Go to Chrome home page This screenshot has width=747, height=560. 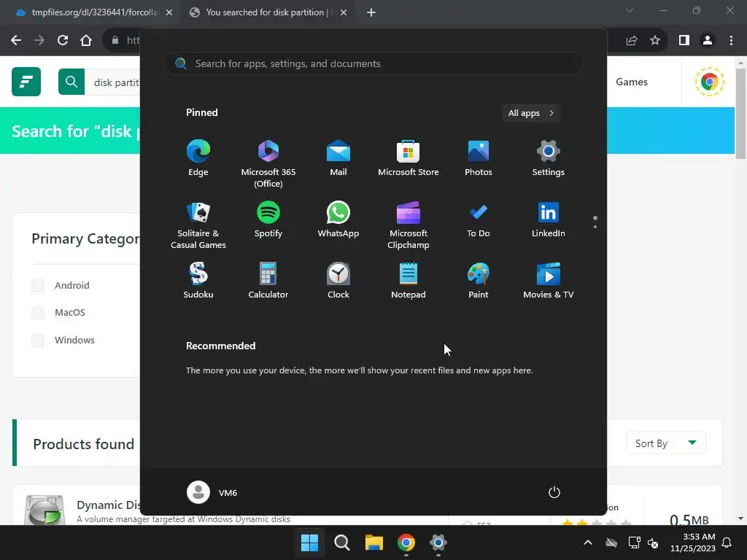pos(86,41)
